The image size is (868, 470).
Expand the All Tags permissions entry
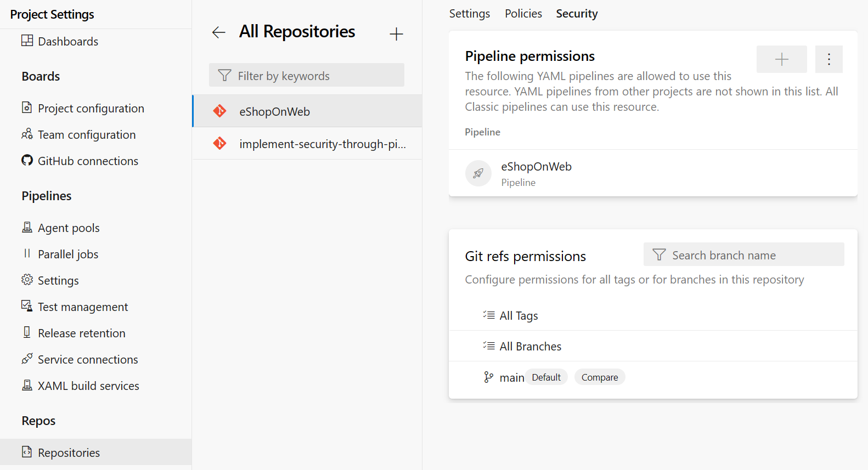(518, 315)
